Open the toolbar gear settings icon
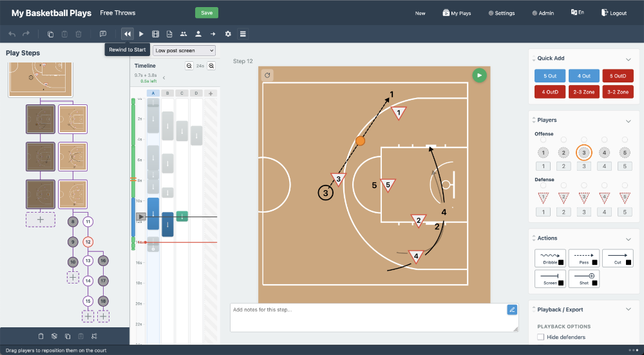Image resolution: width=644 pixels, height=355 pixels. point(228,34)
